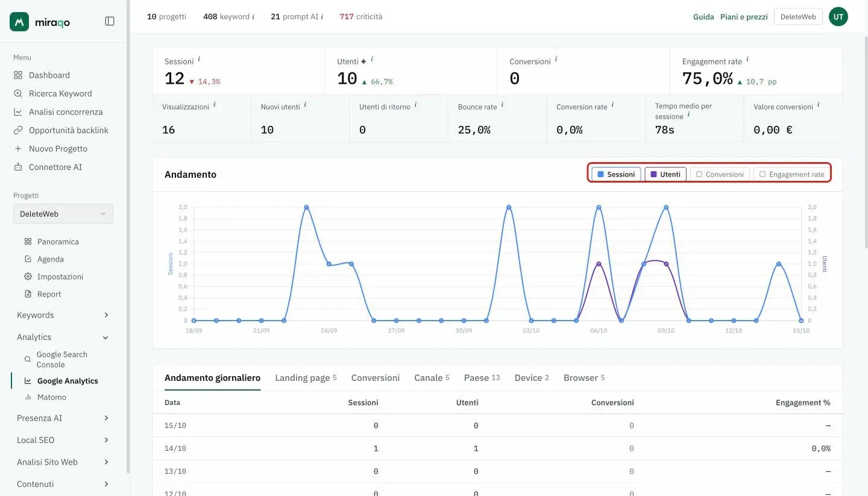Click the Nuovo Progetto plus icon
Viewport: 868px width, 496px height.
(x=18, y=149)
